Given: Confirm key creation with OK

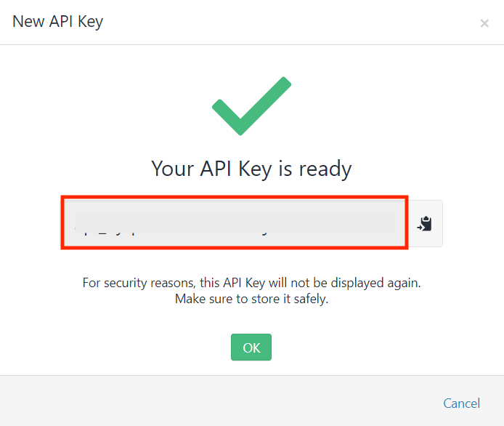Looking at the screenshot, I should pyautogui.click(x=251, y=347).
